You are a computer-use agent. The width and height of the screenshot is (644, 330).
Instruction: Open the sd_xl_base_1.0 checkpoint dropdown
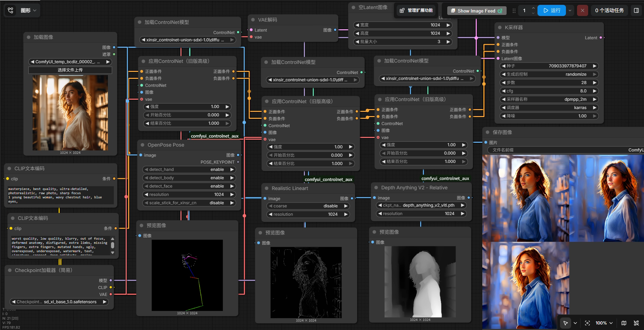[x=59, y=302]
